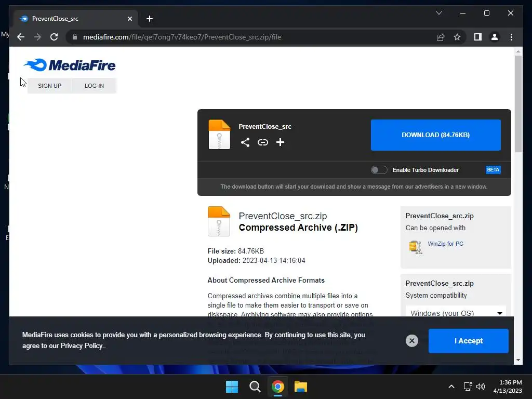Open a new browser tab
The width and height of the screenshot is (532, 399).
[x=149, y=19]
